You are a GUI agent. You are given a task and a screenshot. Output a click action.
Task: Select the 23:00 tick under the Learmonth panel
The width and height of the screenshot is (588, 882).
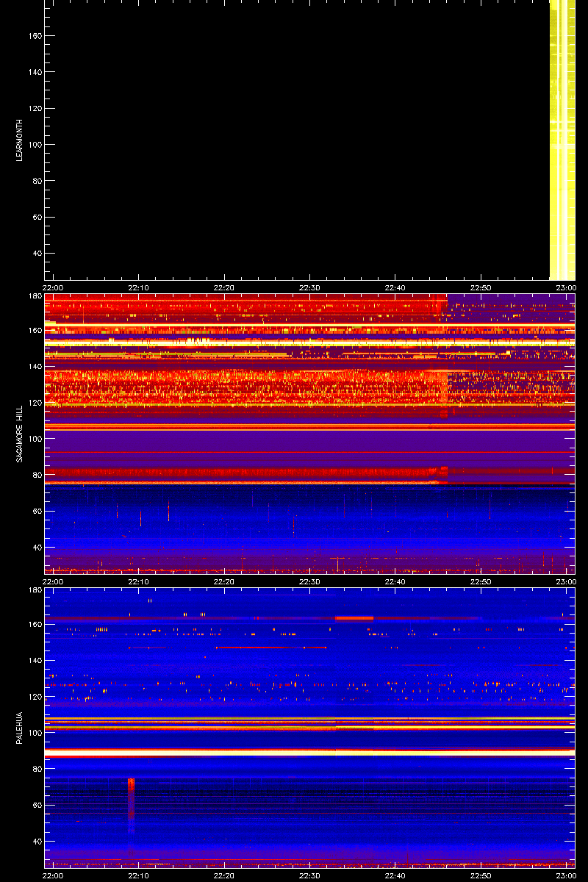566,287
